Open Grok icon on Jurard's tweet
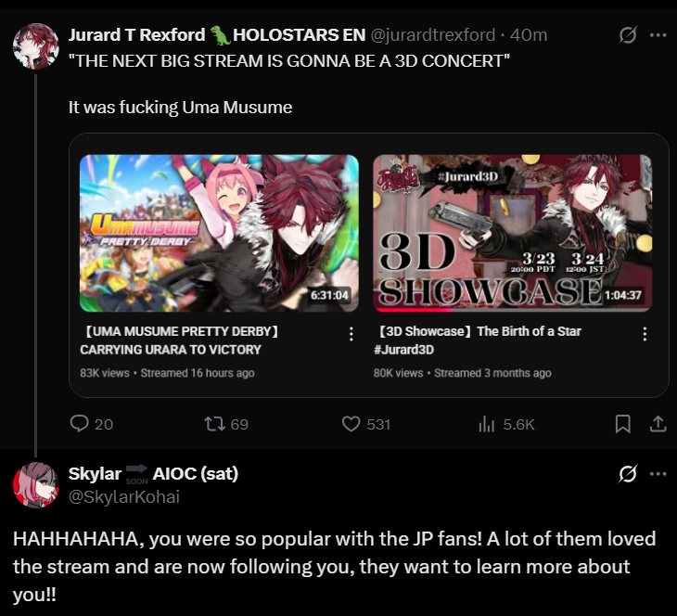Screen dimensions: 677x616 click(627, 35)
